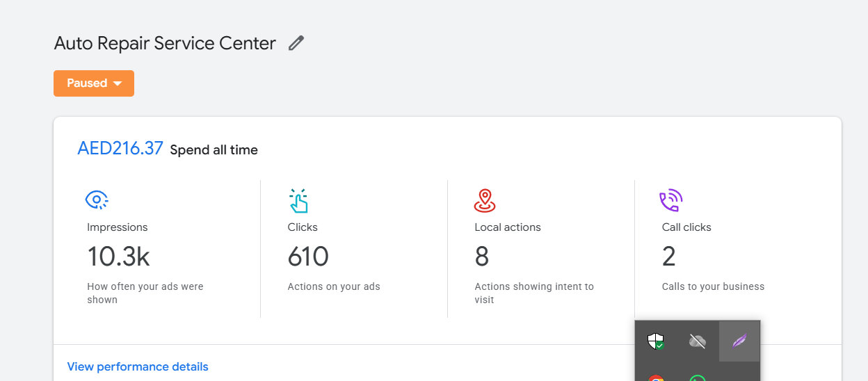Open Windows Security shield tray icon
The width and height of the screenshot is (868, 381).
pyautogui.click(x=656, y=341)
